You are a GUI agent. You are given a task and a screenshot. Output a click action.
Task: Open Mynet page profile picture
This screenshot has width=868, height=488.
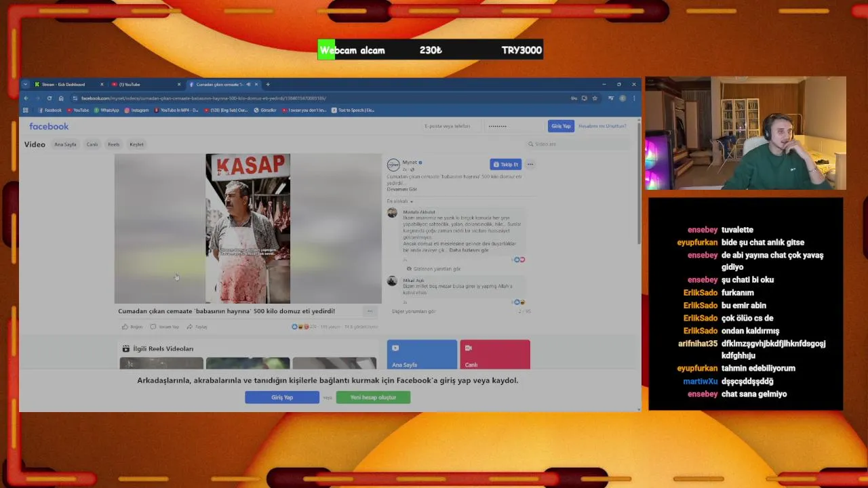393,165
